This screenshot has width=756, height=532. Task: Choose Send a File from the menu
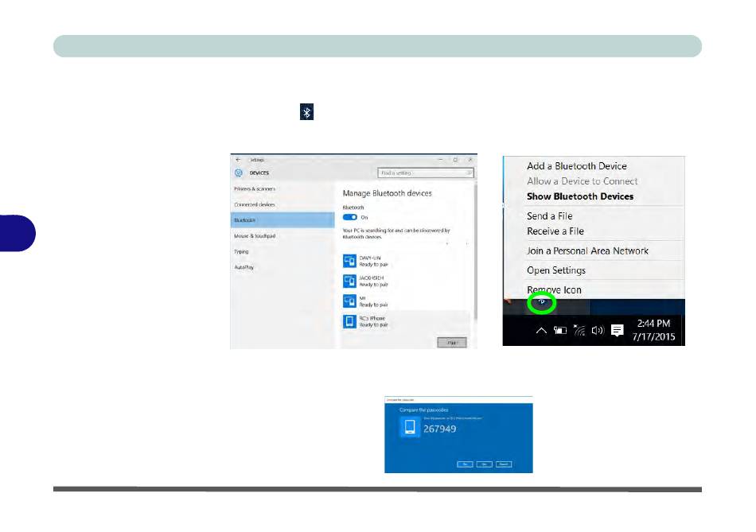click(x=549, y=216)
